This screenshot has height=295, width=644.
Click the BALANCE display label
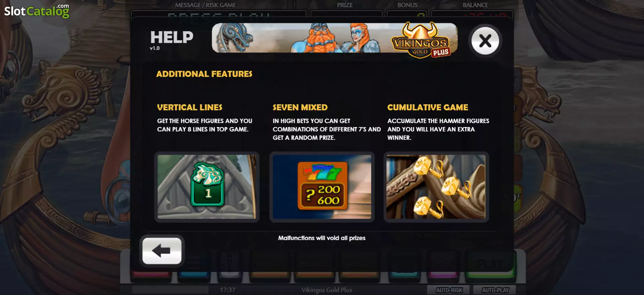(475, 5)
